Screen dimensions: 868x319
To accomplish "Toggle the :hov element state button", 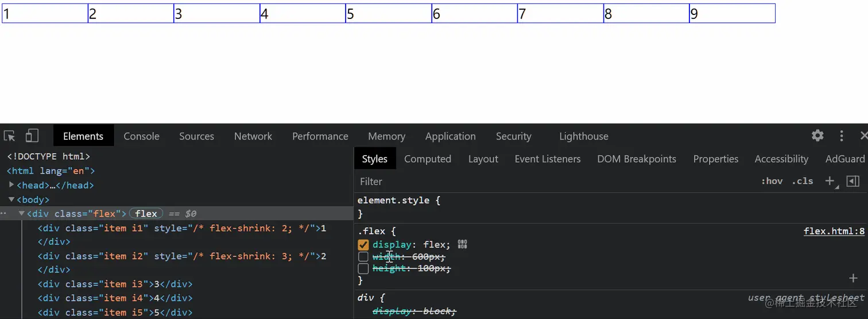I will [x=772, y=181].
